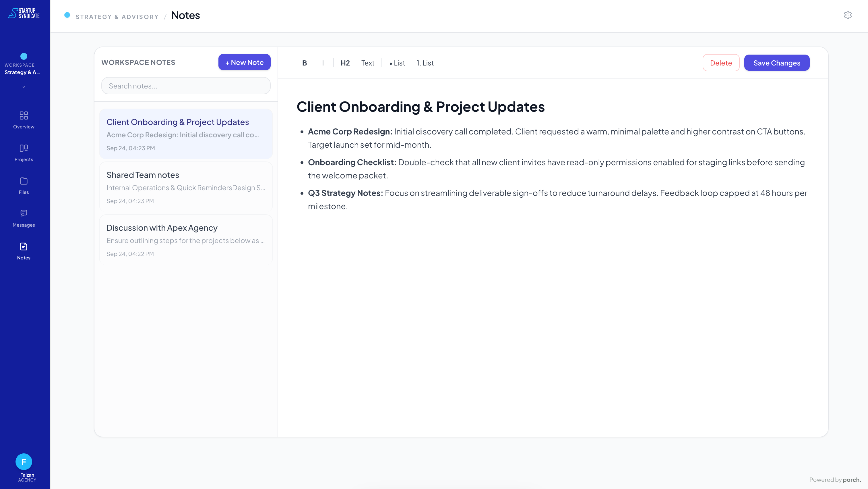Select the Notes sidebar item
Viewport: 868px width, 489px height.
coord(24,251)
